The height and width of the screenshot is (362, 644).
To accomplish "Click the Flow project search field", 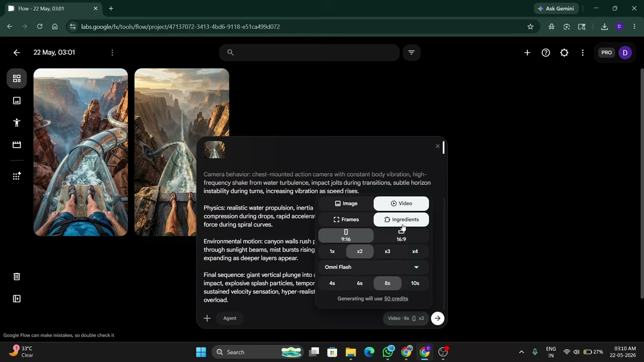I will click(309, 52).
